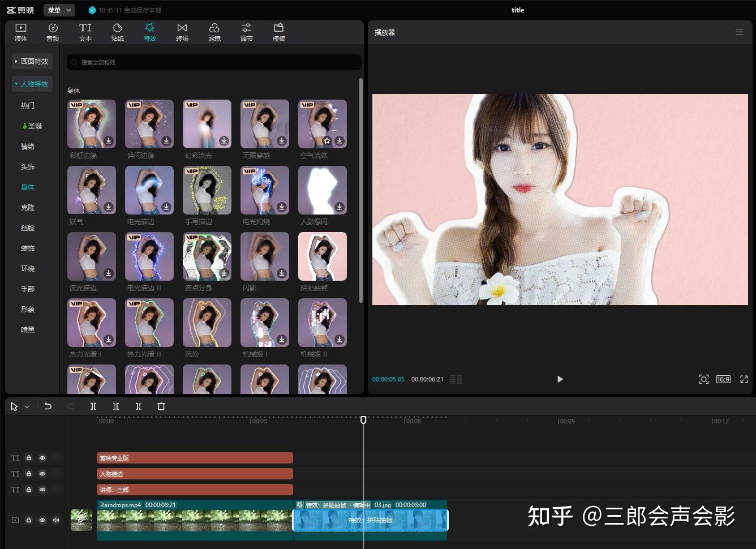Select the 热门 subcategory
The image size is (756, 549).
[28, 105]
